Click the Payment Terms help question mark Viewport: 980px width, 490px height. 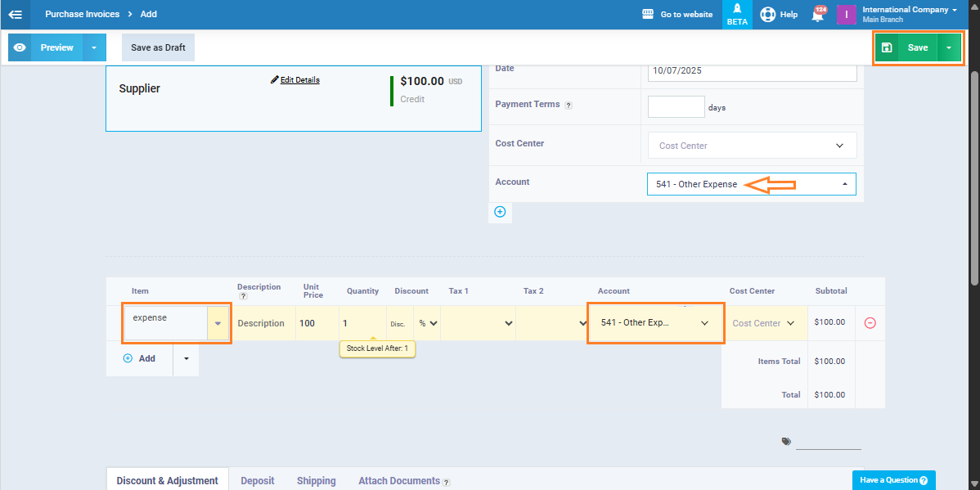pos(569,106)
